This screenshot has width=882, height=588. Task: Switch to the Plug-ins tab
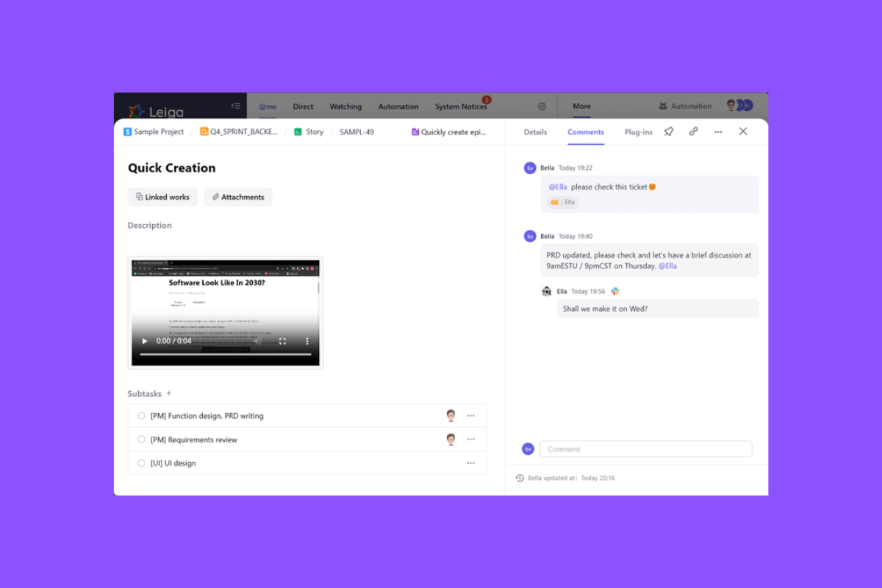point(639,132)
